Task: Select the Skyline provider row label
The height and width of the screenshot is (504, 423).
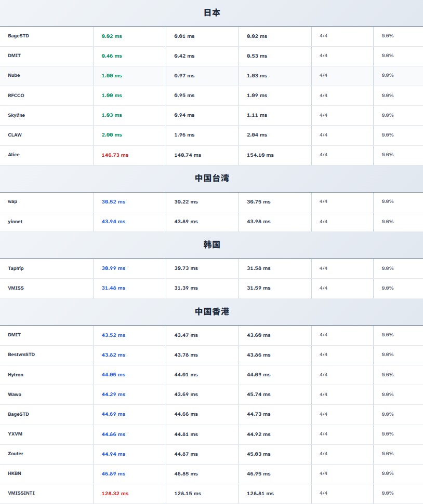Action: pos(16,115)
